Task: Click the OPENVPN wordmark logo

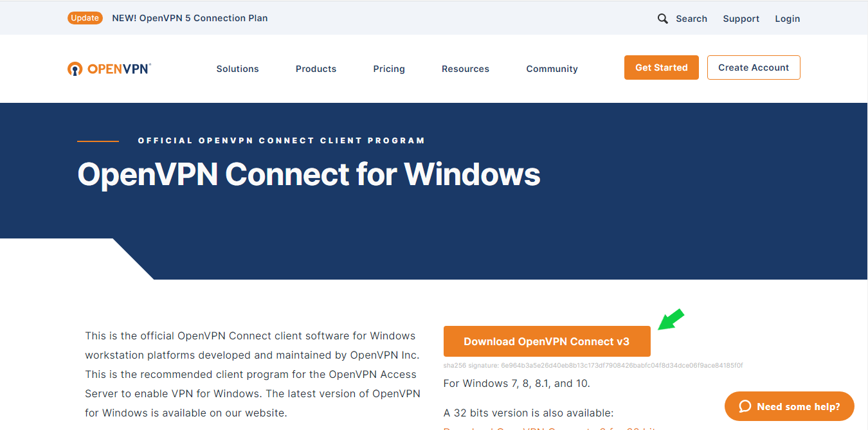Action: [x=119, y=69]
